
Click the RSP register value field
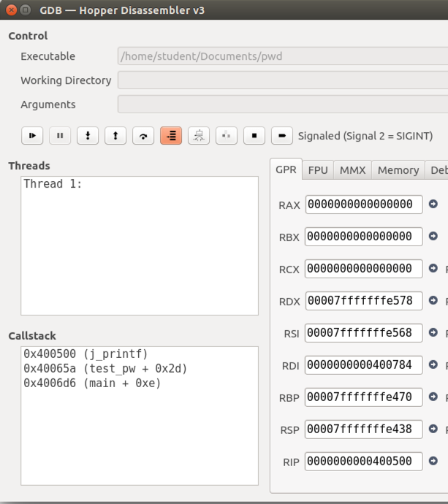tap(363, 429)
